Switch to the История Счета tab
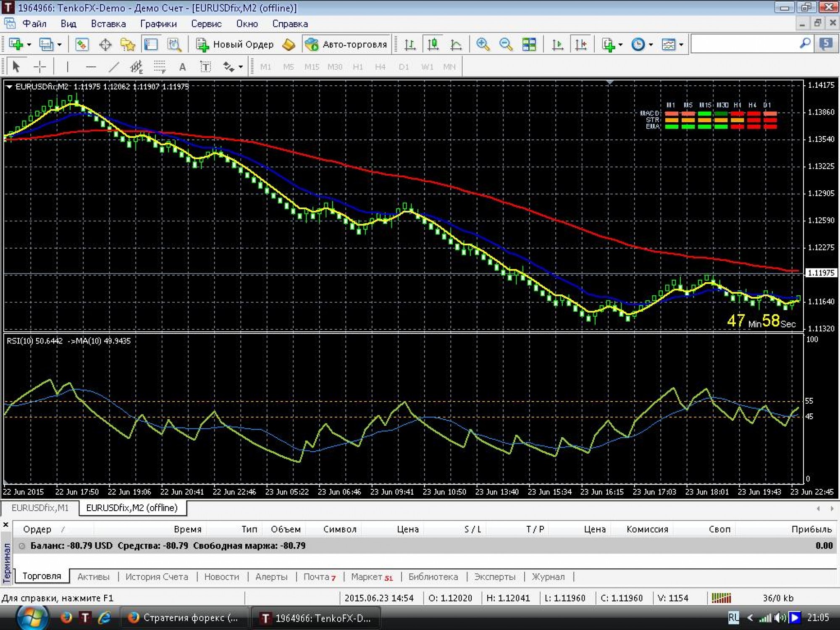The width and height of the screenshot is (840, 630). pyautogui.click(x=157, y=577)
